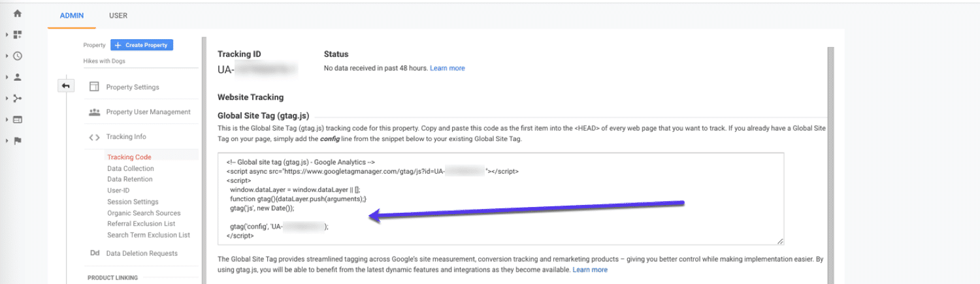Screen dimensions: 980x284
Task: Switch to the USER tab
Action: (118, 16)
